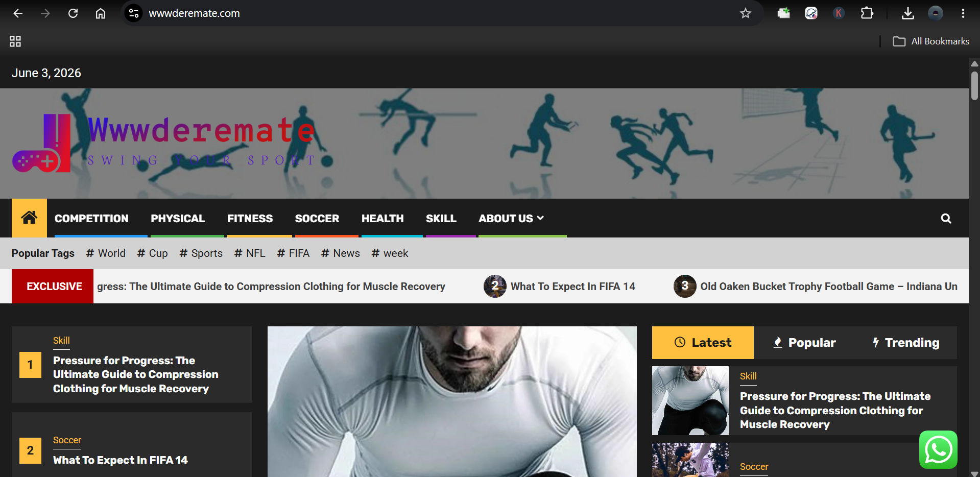The image size is (980, 477).
Task: Open the browser profile avatar
Action: (936, 13)
